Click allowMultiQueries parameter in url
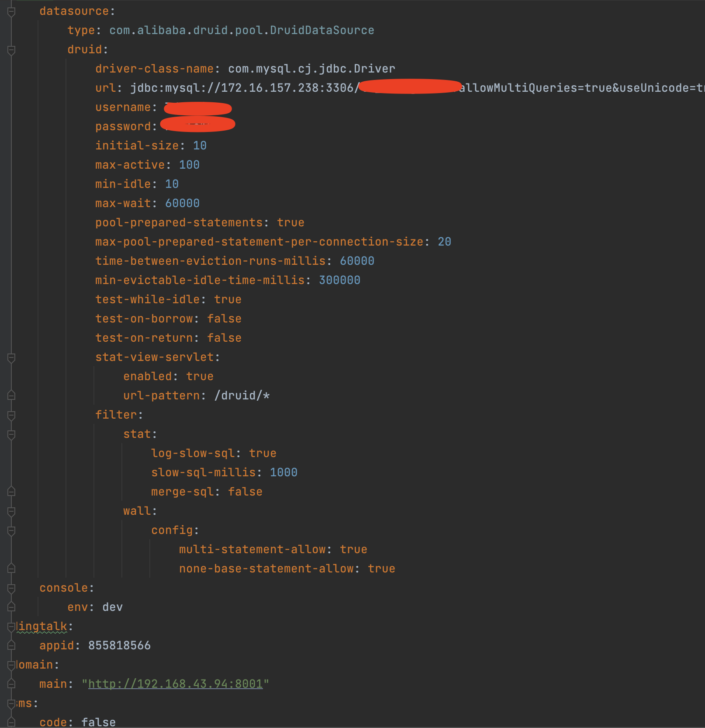The image size is (705, 728). click(x=518, y=88)
